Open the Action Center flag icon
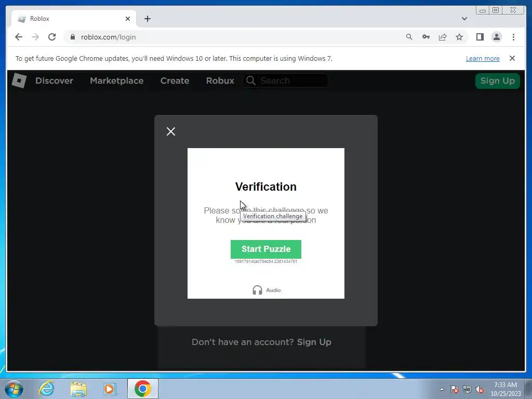The image size is (532, 399). (455, 389)
